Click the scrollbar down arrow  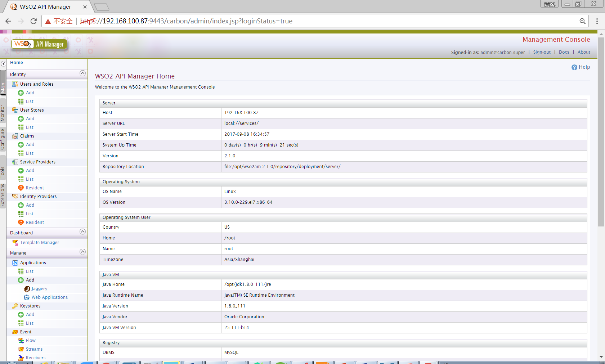(x=601, y=357)
